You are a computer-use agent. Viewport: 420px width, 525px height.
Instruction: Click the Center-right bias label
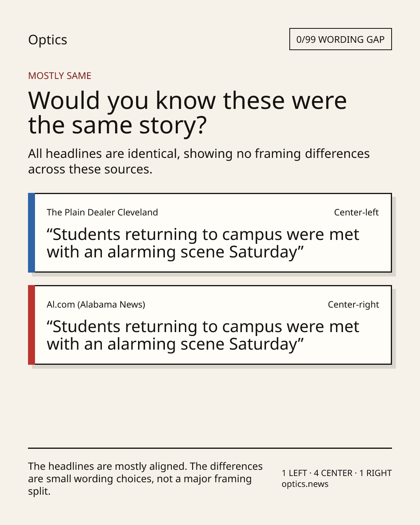click(353, 304)
